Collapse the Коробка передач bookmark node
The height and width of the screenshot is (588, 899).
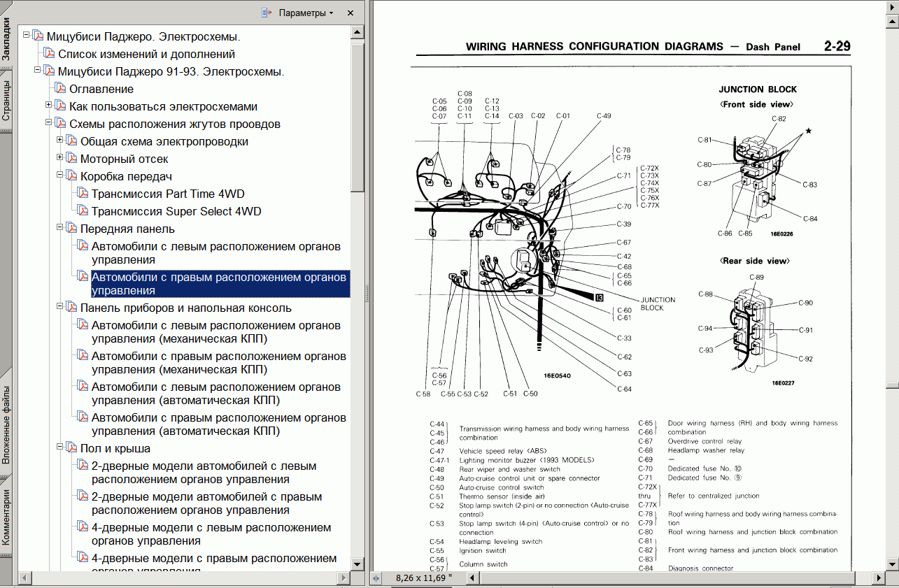60,176
